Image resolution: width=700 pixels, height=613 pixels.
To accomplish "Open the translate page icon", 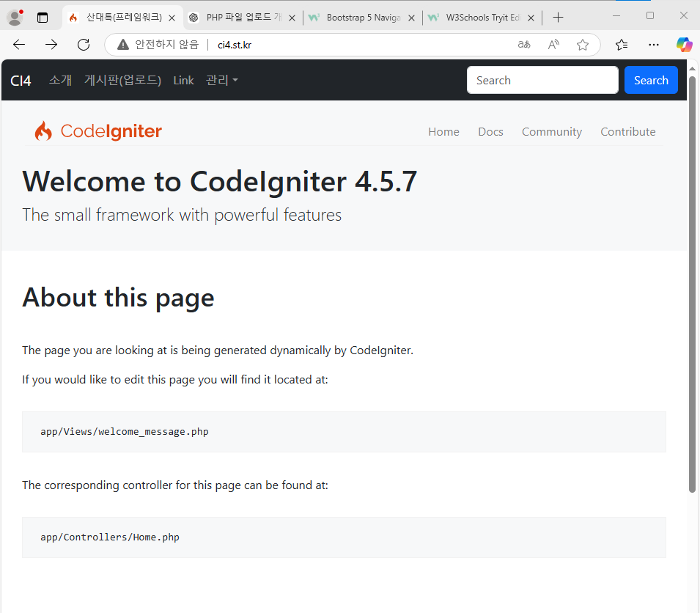I will point(524,45).
